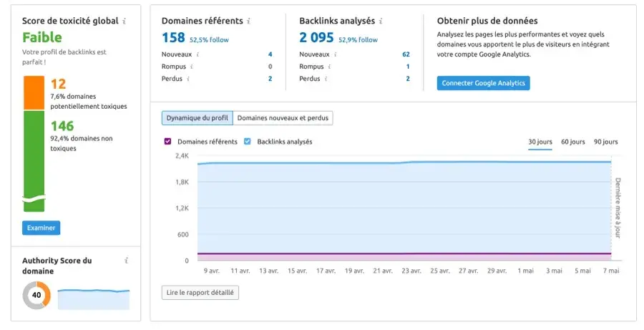
Task: Select the 30 jours time range
Action: pyautogui.click(x=540, y=142)
